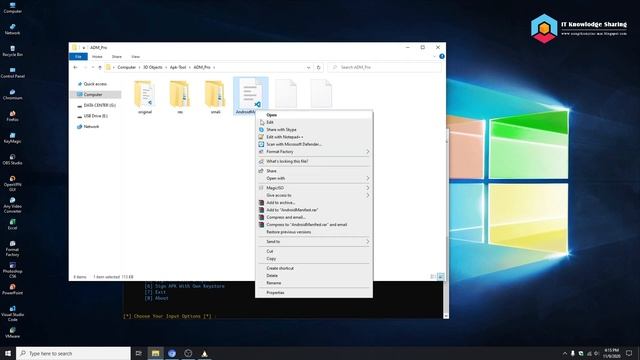Open the File ribbon tab
640x360 pixels.
78,56
